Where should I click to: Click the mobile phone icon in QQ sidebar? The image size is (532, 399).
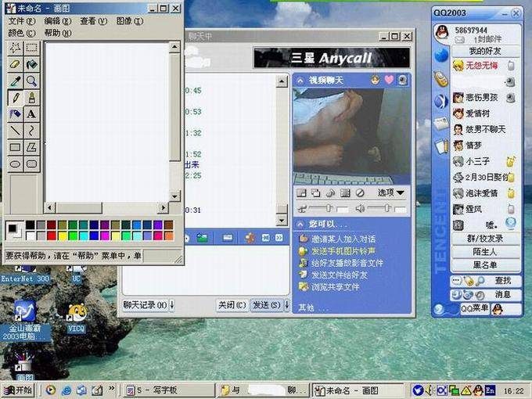coord(441,78)
